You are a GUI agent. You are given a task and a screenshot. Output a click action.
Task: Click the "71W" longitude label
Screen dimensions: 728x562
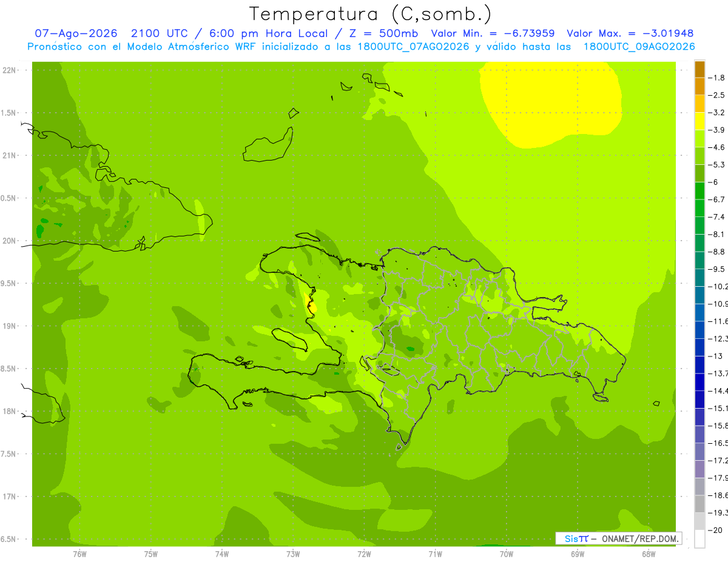[435, 554]
